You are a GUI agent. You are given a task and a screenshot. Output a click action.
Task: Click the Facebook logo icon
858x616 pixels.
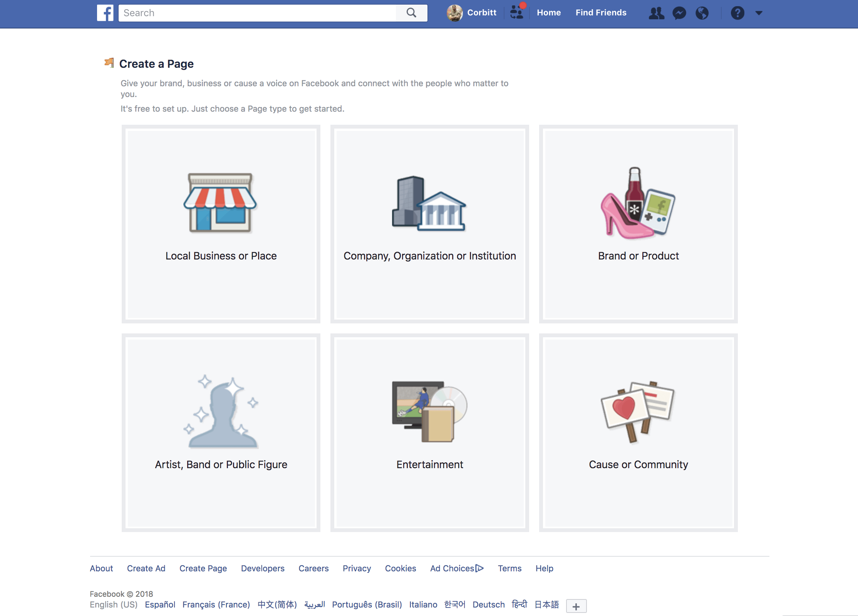point(105,13)
